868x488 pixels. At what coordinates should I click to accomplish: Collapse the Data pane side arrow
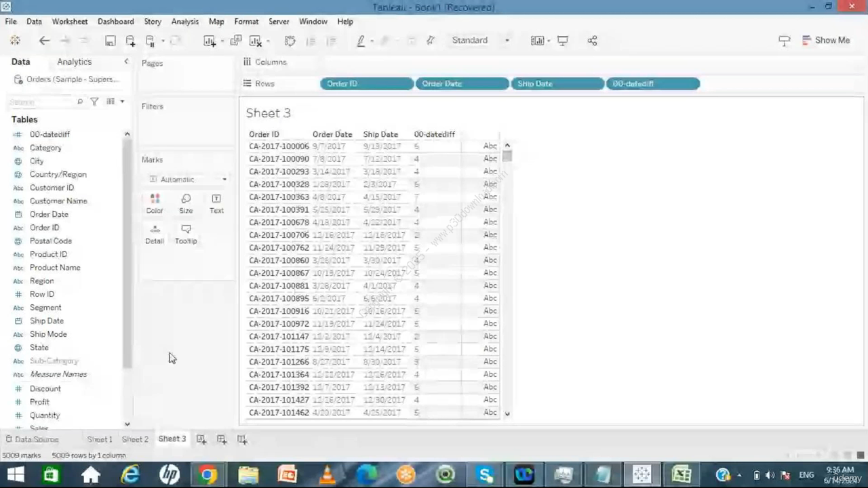point(125,62)
